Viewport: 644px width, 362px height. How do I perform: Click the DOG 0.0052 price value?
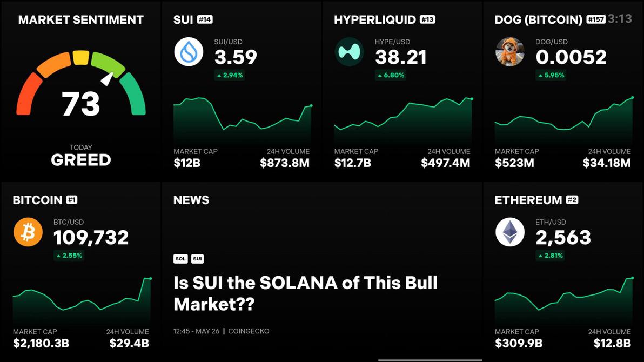571,57
